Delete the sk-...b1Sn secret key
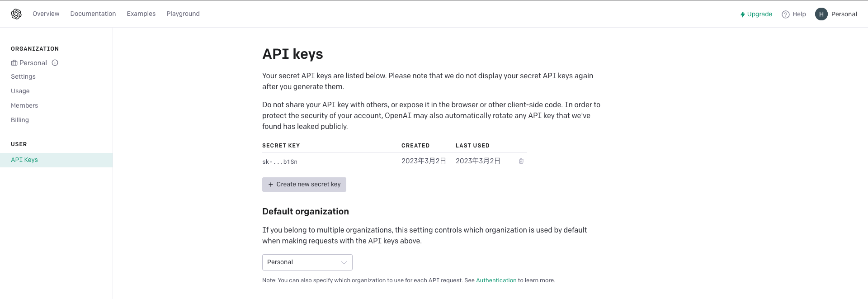Viewport: 868px width, 299px height. pyautogui.click(x=521, y=161)
